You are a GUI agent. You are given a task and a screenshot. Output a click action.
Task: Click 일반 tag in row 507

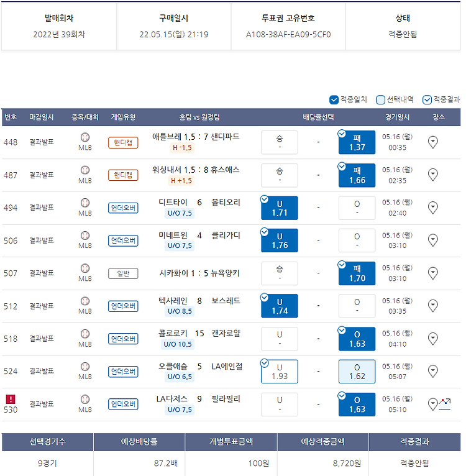pos(123,273)
